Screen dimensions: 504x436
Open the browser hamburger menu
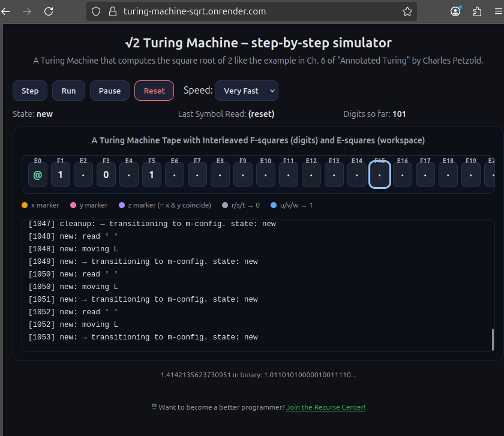[x=497, y=11]
